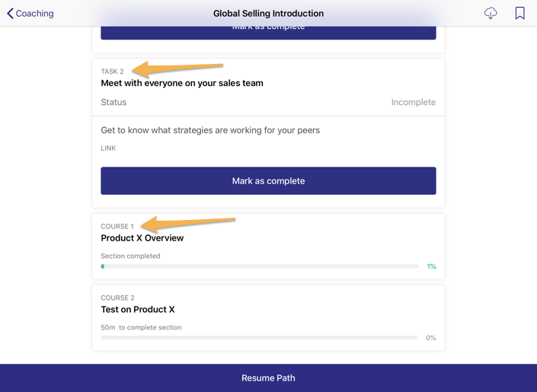Tap the Global Selling Introduction title

pos(268,13)
